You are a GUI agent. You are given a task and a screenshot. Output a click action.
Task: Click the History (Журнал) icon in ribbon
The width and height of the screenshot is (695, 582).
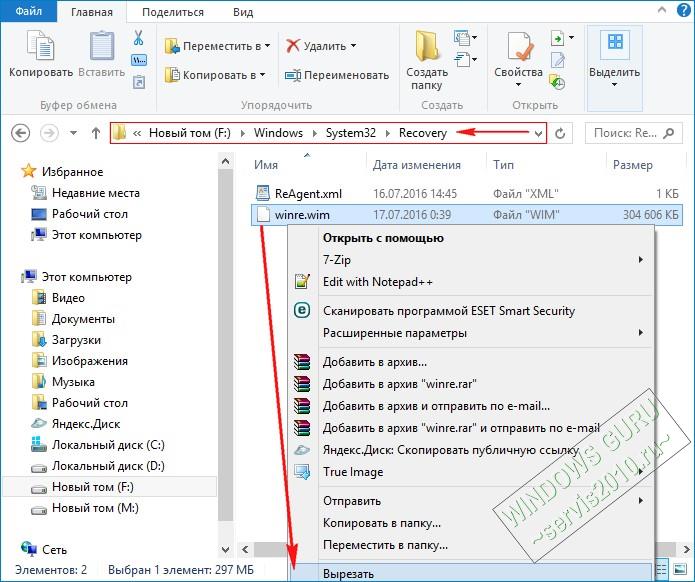point(557,82)
